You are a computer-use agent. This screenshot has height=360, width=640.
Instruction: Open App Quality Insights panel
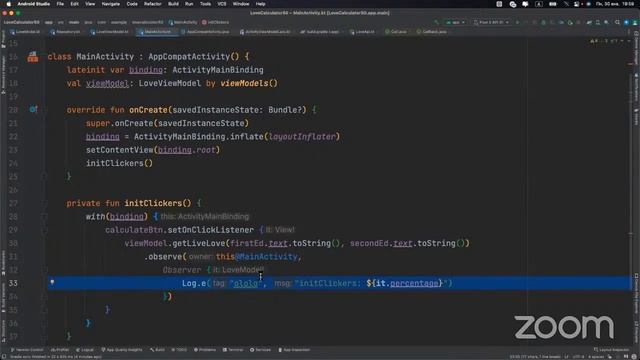click(x=122, y=350)
